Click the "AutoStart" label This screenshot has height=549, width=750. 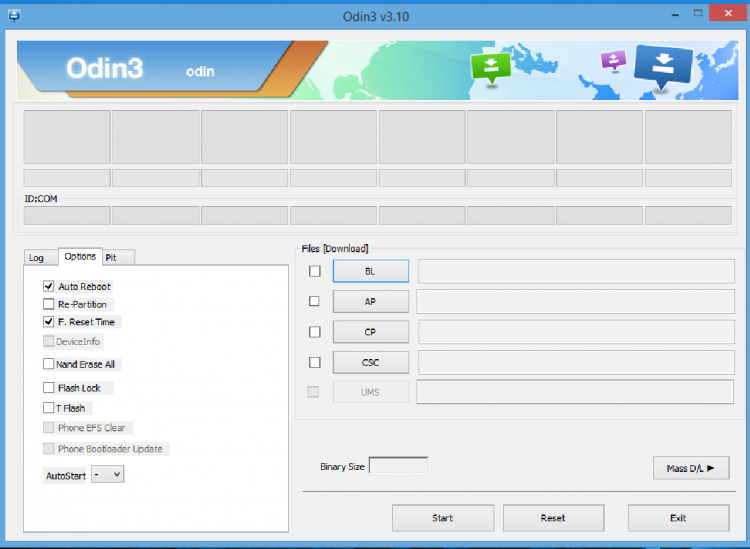[x=66, y=476]
